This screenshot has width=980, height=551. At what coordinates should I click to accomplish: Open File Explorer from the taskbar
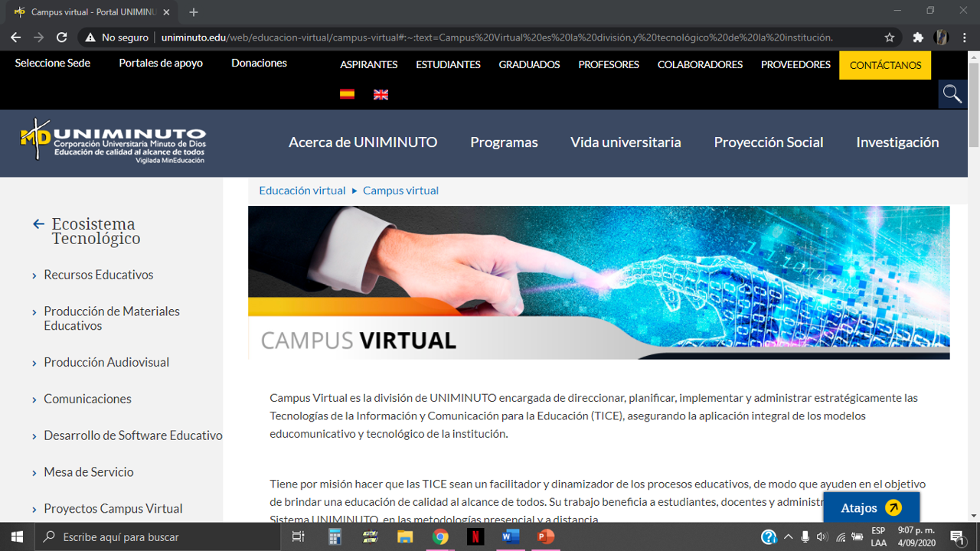tap(405, 536)
